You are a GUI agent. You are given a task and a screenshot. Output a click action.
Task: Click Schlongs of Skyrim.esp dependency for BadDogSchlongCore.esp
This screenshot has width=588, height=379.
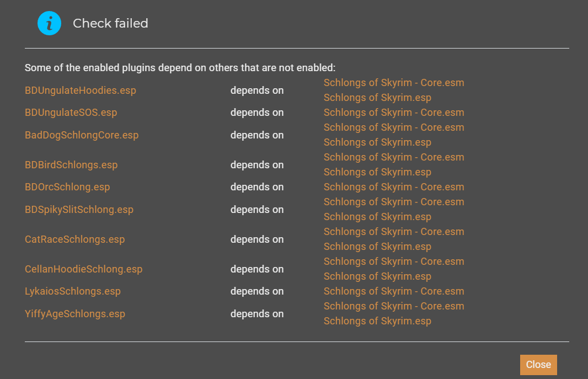377,142
